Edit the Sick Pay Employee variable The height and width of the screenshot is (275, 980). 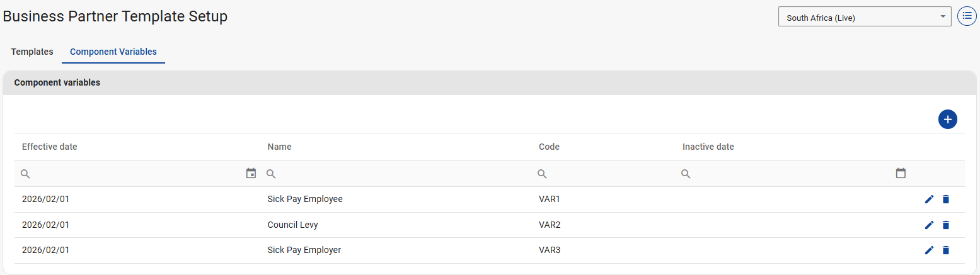[929, 199]
